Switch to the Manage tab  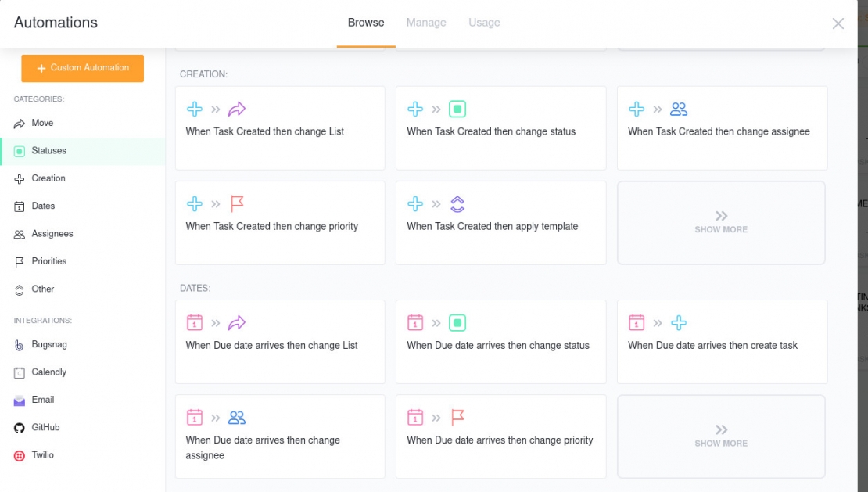[426, 22]
